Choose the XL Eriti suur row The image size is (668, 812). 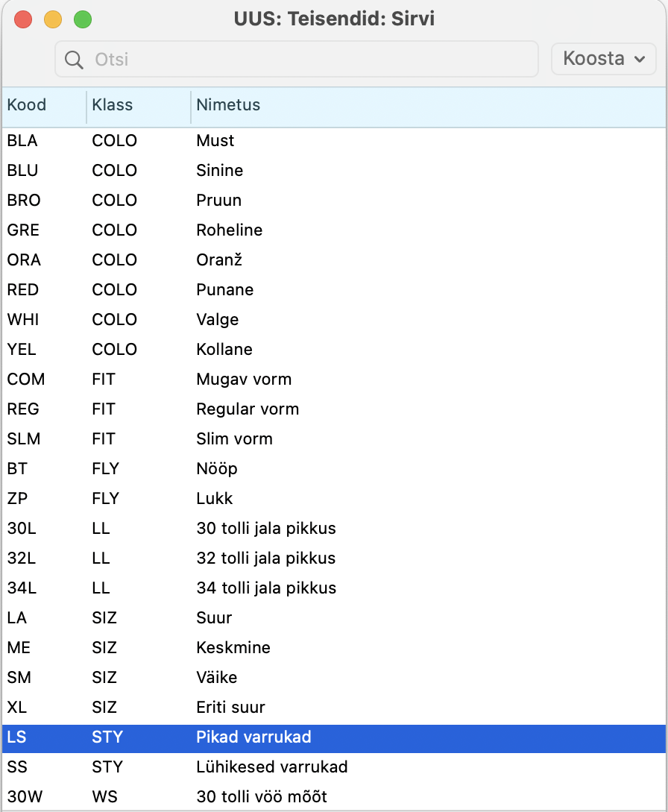pos(334,707)
